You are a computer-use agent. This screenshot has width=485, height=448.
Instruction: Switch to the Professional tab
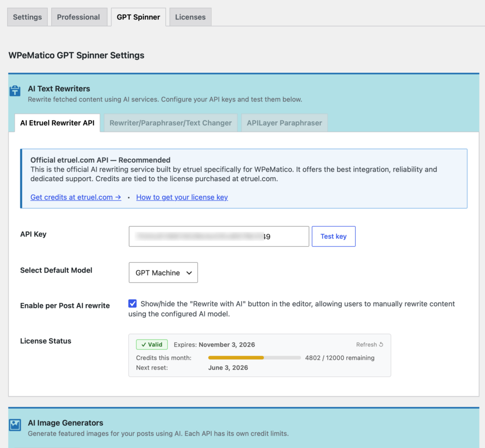click(78, 17)
